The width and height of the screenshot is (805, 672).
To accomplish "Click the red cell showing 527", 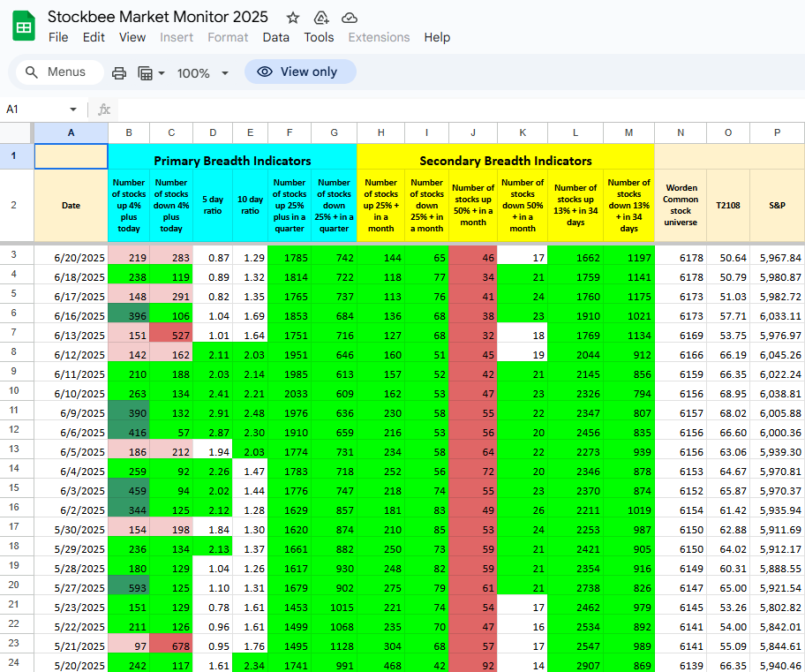I will click(171, 333).
